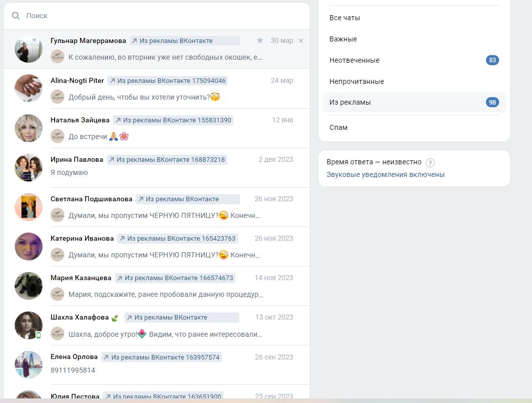Image resolution: width=532 pixels, height=403 pixels.
Task: Click the search magnifier icon
Action: pos(16,16)
